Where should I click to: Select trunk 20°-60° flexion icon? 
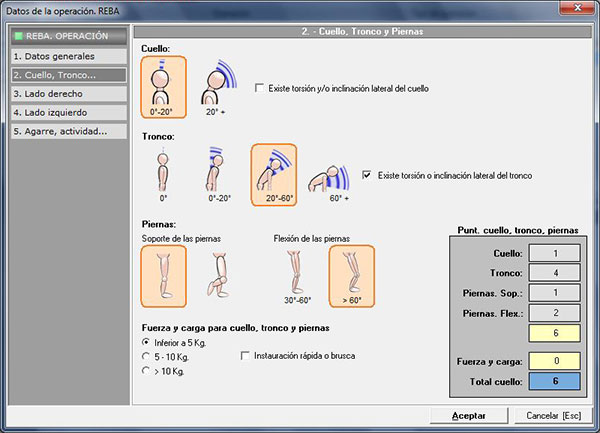coord(274,174)
